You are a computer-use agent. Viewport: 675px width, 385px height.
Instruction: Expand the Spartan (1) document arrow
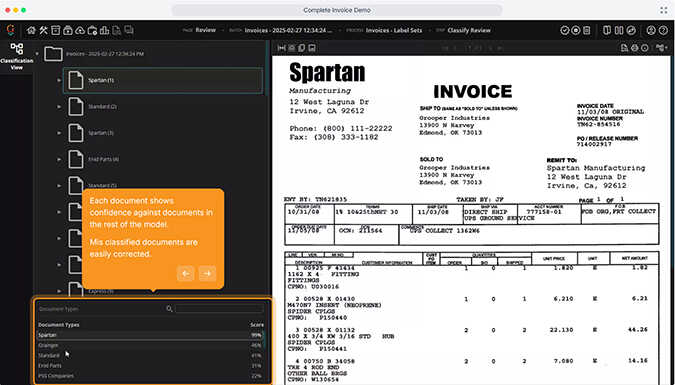tap(59, 80)
